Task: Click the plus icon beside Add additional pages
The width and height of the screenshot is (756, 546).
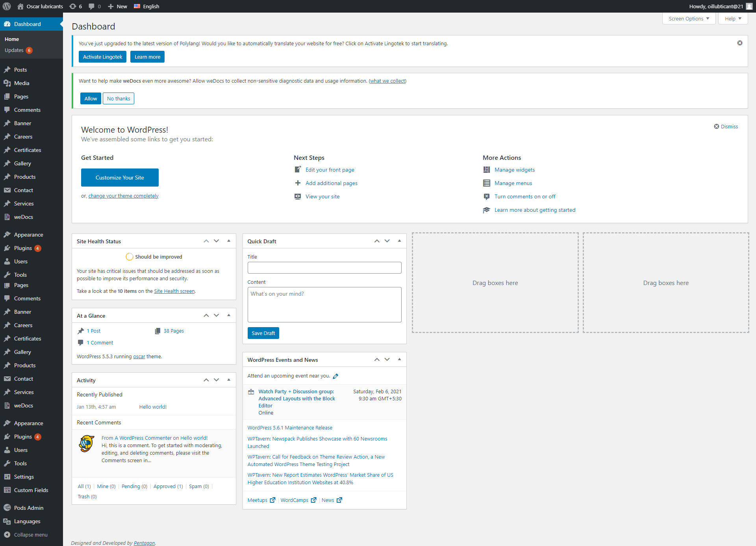Action: point(298,183)
